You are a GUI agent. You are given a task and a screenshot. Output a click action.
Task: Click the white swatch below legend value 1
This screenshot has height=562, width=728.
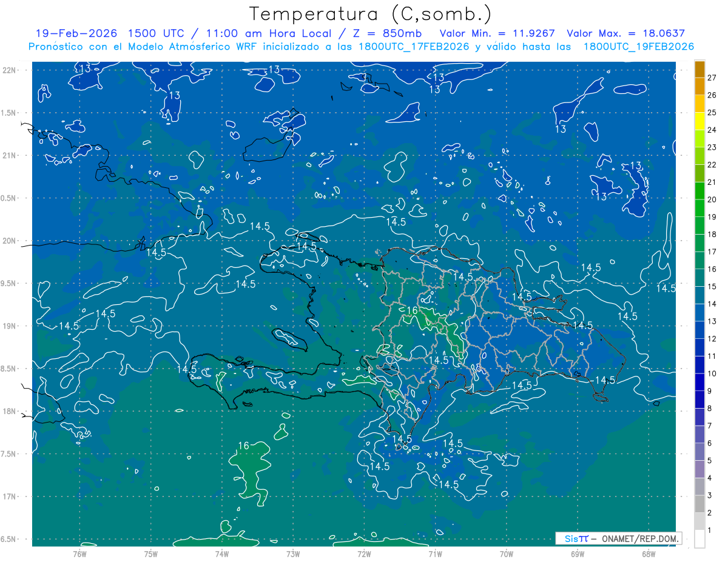699,539
